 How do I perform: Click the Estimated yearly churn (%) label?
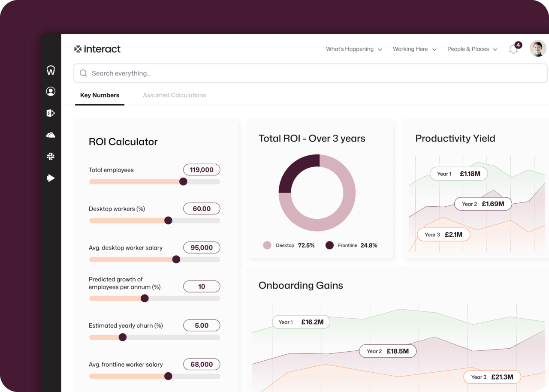tap(126, 326)
